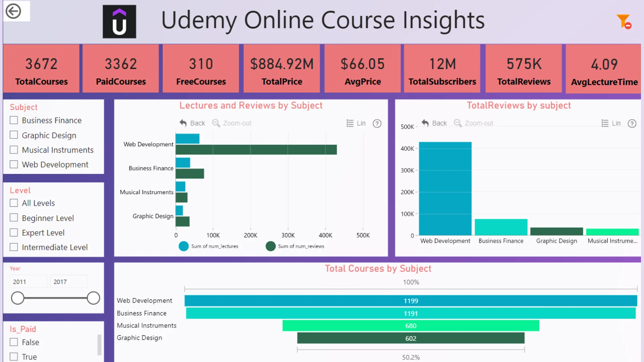Check Expert Level filter

[14, 232]
